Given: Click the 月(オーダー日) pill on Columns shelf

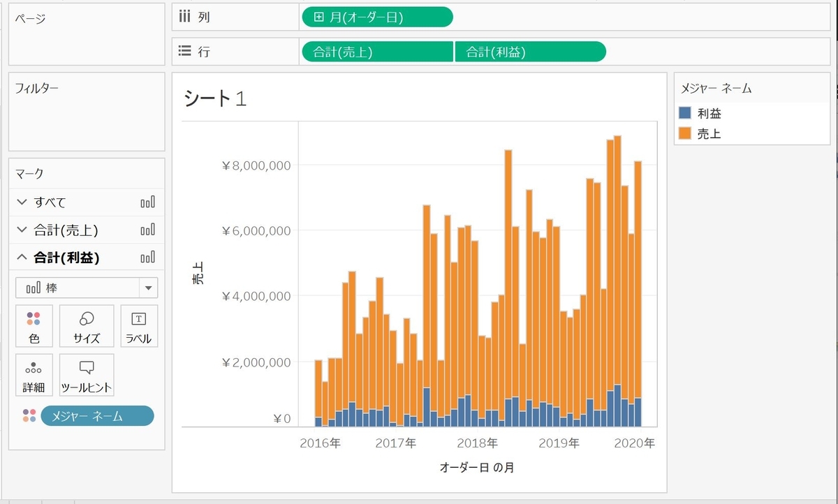Looking at the screenshot, I should pyautogui.click(x=376, y=17).
